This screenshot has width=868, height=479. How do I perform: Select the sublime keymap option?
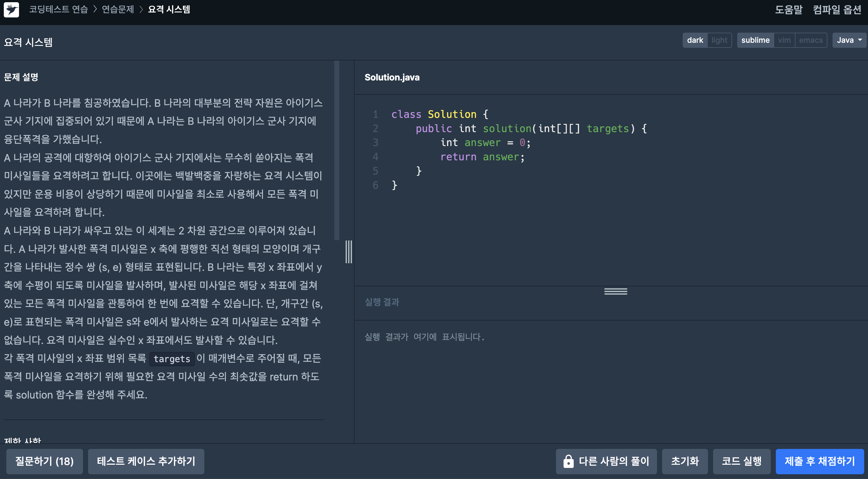pos(755,41)
